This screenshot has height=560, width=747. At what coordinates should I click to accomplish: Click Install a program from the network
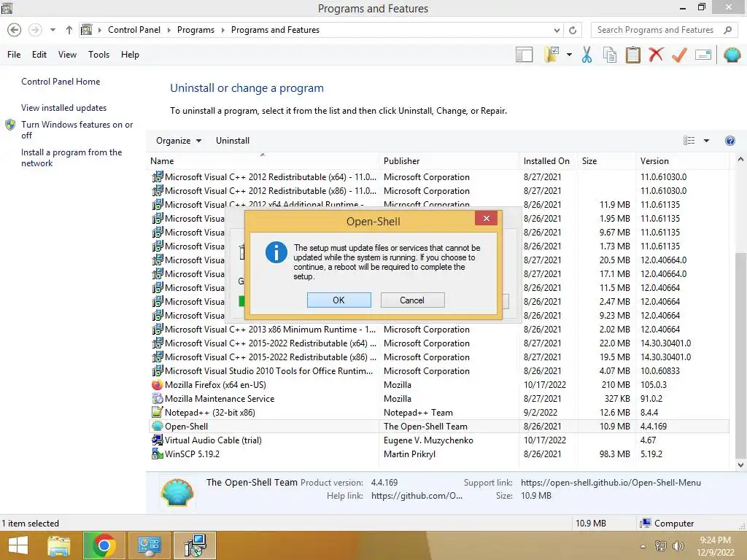(x=71, y=157)
